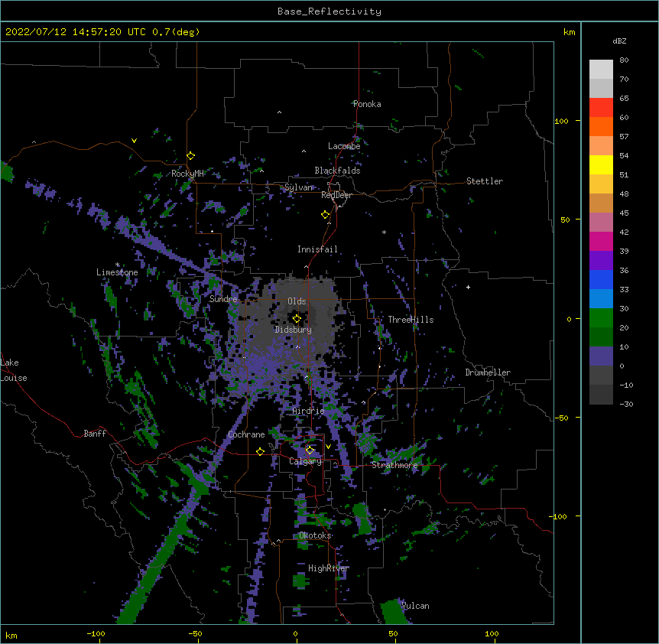Click the 50 tick on the horizontal axis

point(393,633)
